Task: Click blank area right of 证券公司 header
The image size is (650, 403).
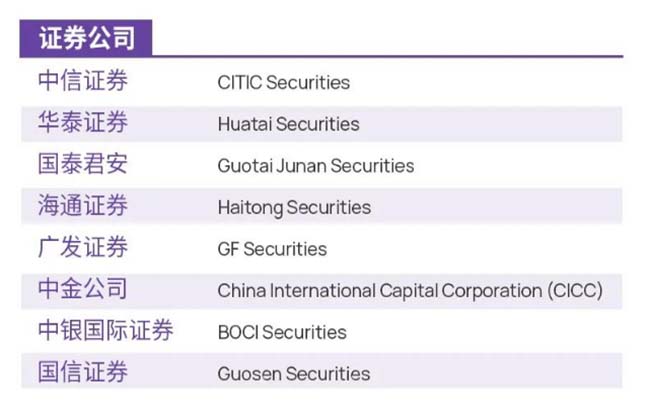Action: tap(400, 36)
